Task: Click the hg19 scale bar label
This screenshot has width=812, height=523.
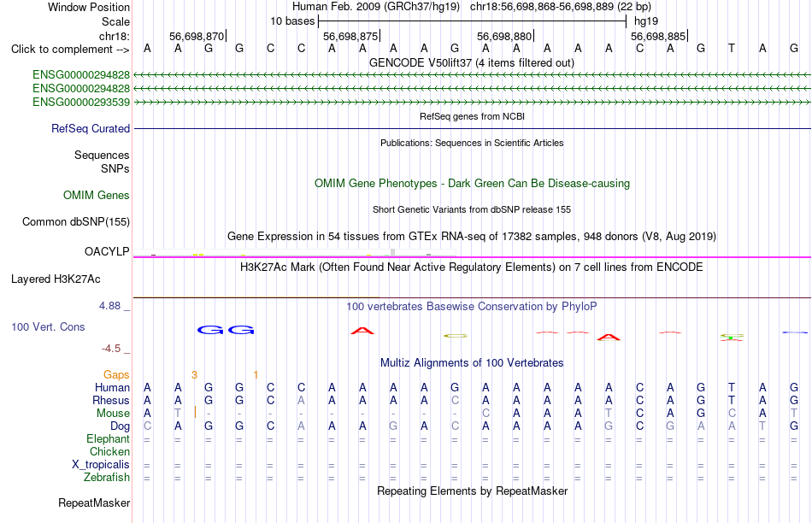Action: click(646, 21)
